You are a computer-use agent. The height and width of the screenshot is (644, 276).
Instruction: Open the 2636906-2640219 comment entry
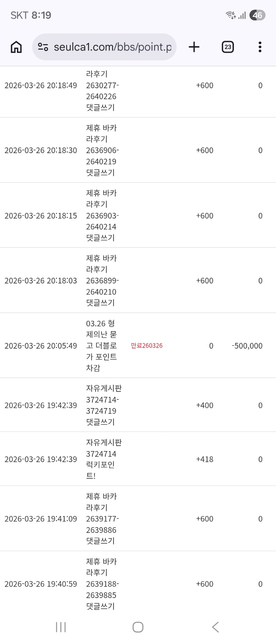tap(102, 150)
